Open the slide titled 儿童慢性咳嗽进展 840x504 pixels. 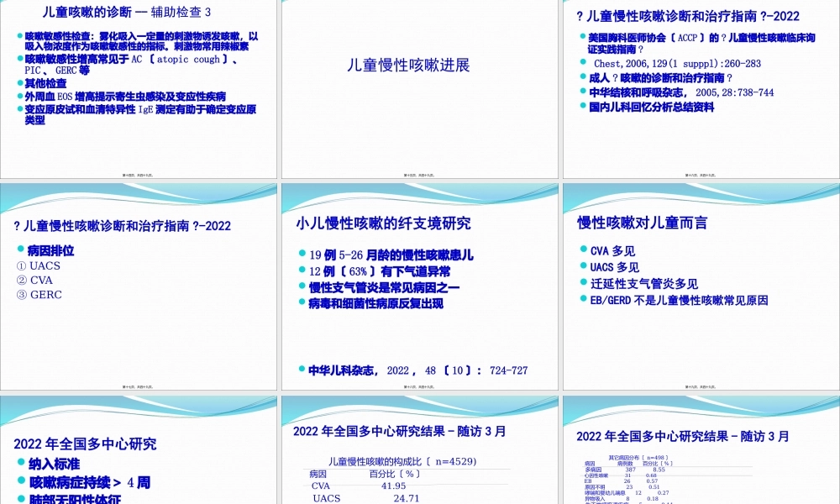click(409, 65)
